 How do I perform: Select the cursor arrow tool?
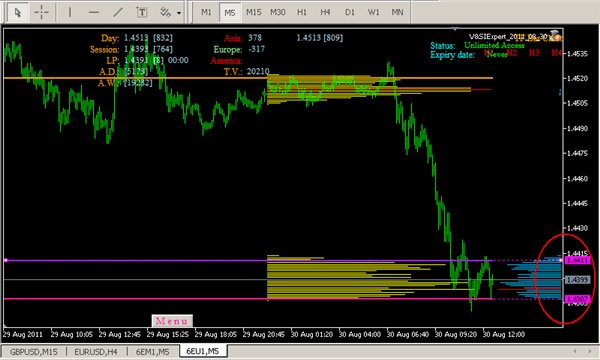(x=18, y=12)
